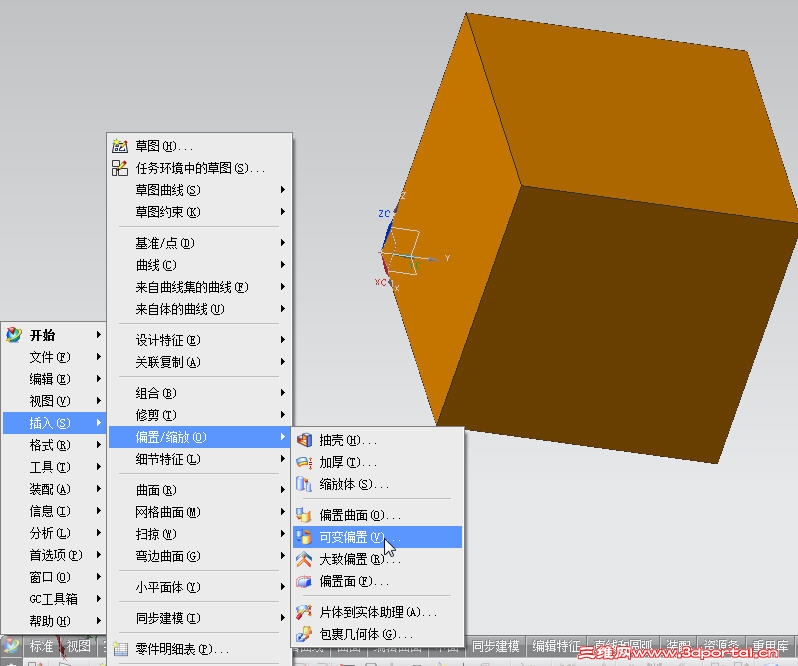Open the 细节特征(L) submenu
Screen dimensions: 798x666
tap(200, 459)
